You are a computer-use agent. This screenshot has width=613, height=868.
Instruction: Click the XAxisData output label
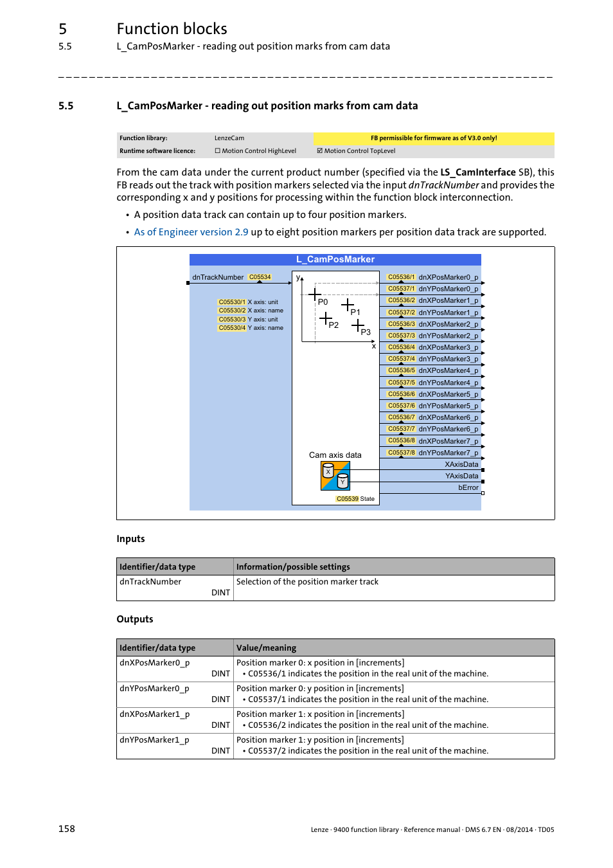(x=461, y=464)
